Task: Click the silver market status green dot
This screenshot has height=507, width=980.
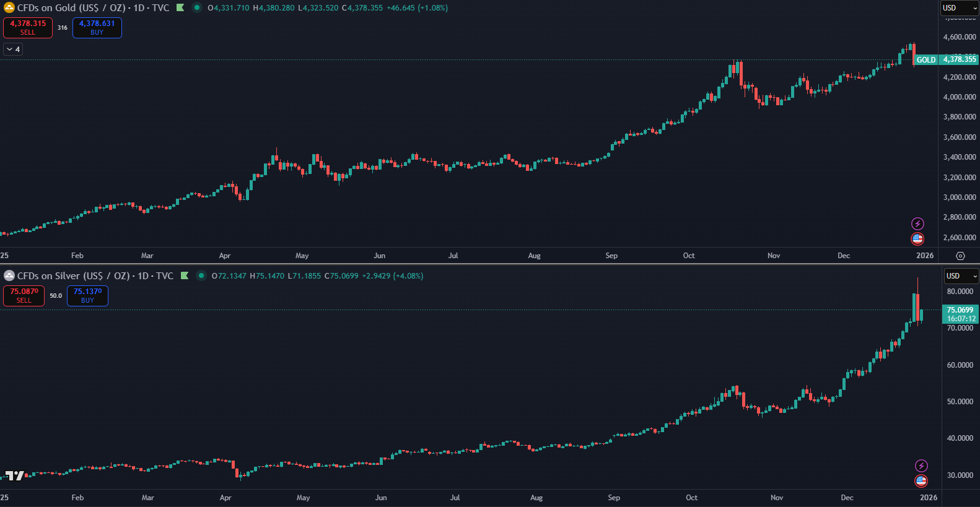Action: point(201,276)
